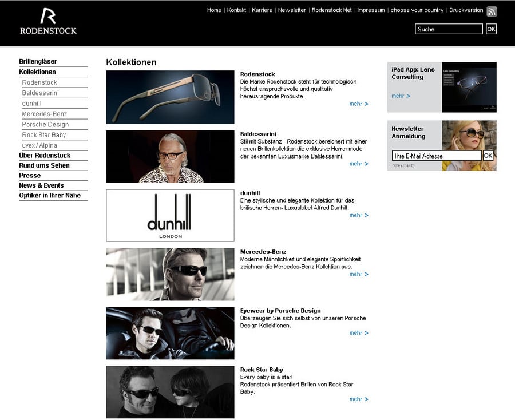The height and width of the screenshot is (420, 515).
Task: Open Brillengläser in the sidebar menu
Action: pyautogui.click(x=38, y=61)
